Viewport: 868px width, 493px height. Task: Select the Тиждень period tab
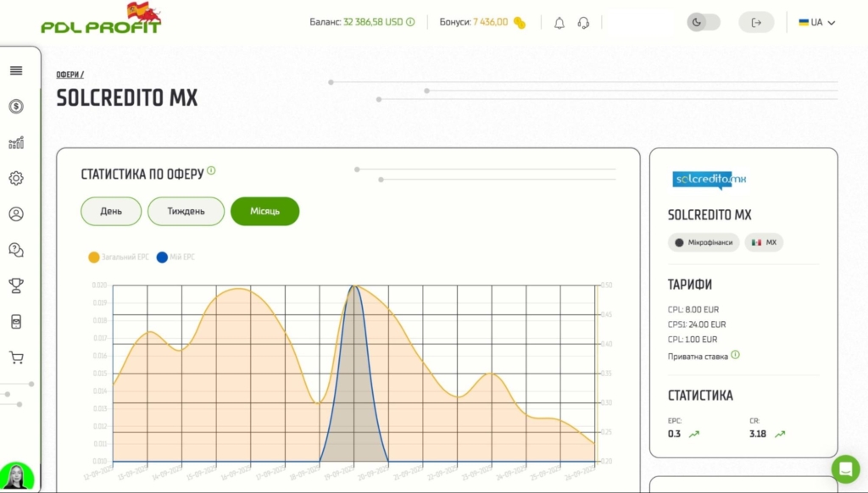(x=186, y=211)
